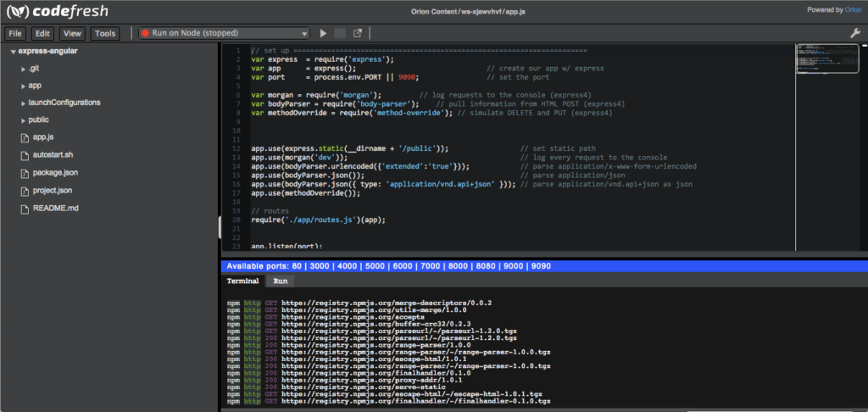Click the README.md file icon

(24, 209)
